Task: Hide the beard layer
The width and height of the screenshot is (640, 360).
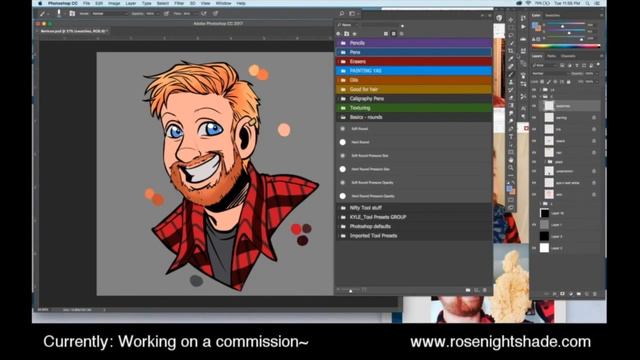Action: [534, 141]
